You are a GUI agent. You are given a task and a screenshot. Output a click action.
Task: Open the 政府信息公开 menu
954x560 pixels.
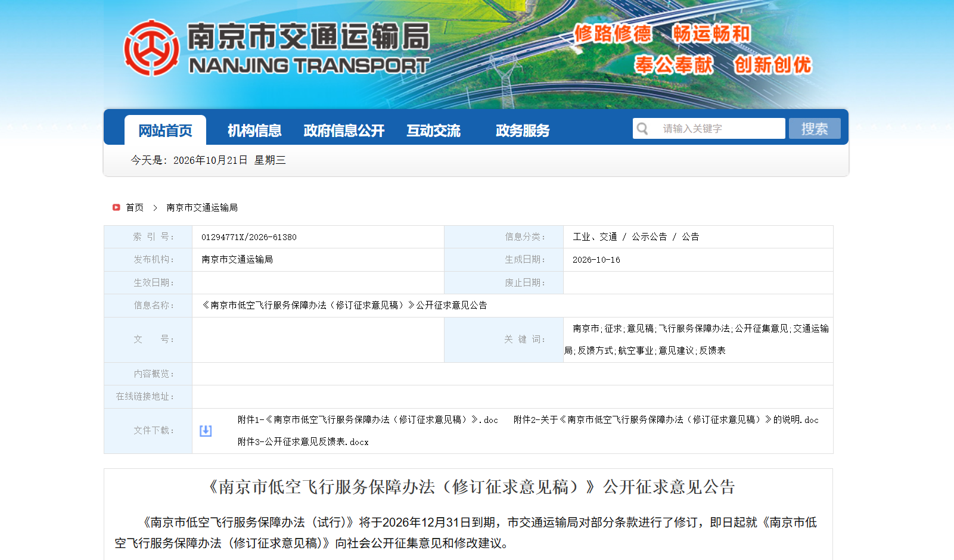(x=344, y=130)
